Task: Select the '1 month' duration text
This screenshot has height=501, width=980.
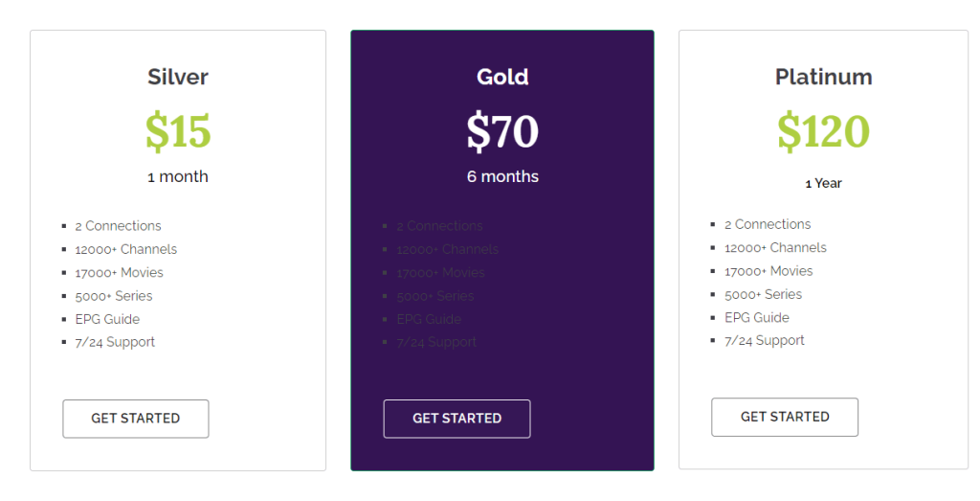Action: 178,176
